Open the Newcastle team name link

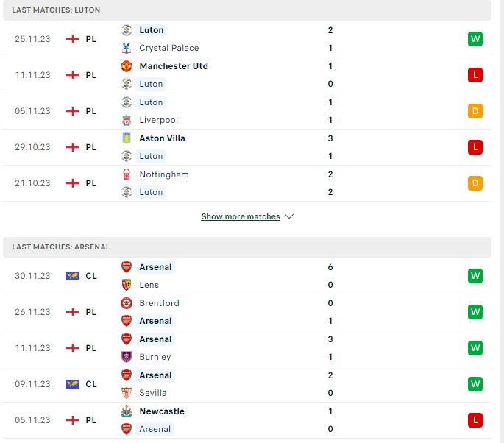pyautogui.click(x=162, y=411)
